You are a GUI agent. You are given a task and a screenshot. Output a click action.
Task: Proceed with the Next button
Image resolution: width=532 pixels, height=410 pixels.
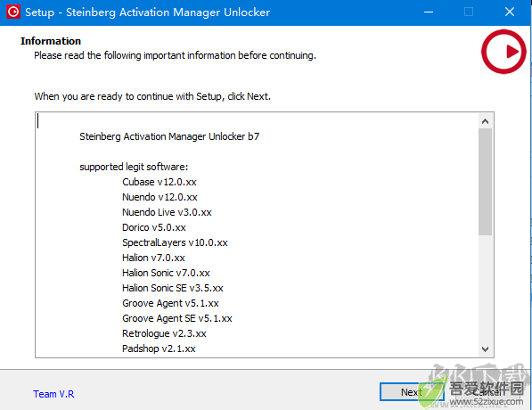pyautogui.click(x=412, y=392)
